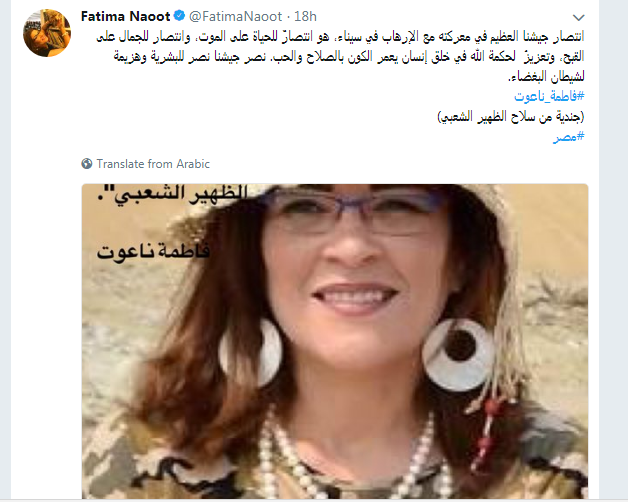
Task: Click the Fatima Naoot display name
Action: click(125, 16)
